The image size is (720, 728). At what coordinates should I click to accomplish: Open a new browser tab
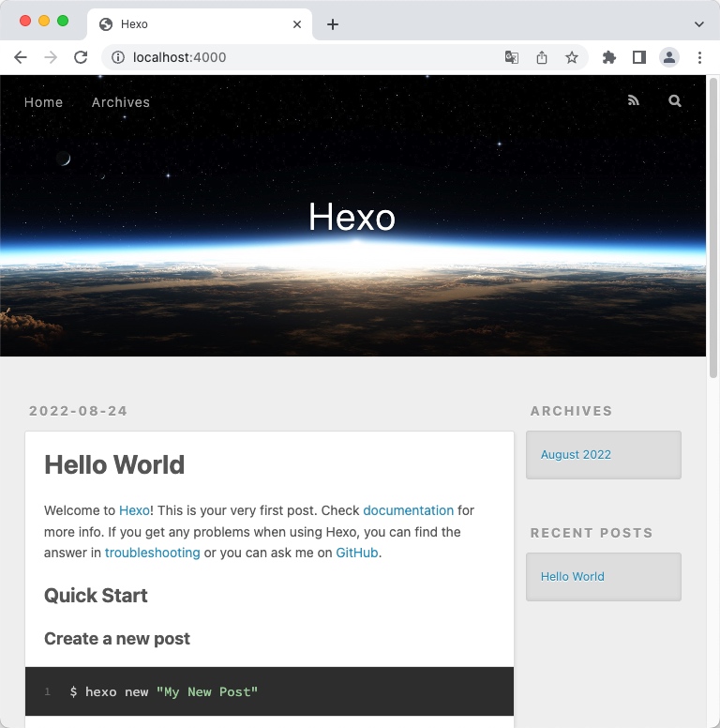(x=333, y=24)
